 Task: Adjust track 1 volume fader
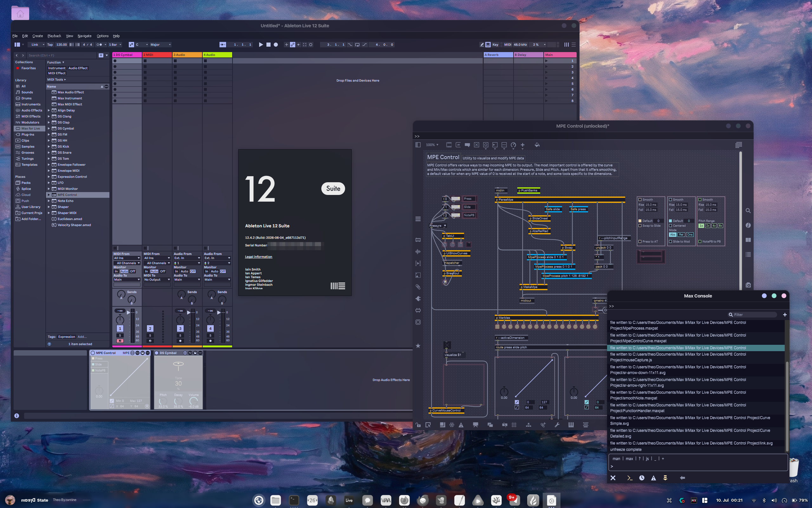[x=128, y=312]
